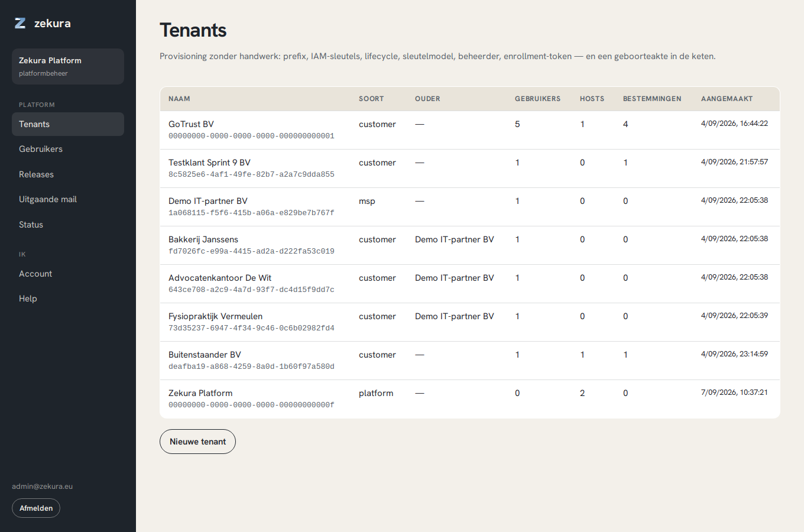
Task: Click the Zekura Platform UUID ending 00000000000f
Action: (x=251, y=405)
